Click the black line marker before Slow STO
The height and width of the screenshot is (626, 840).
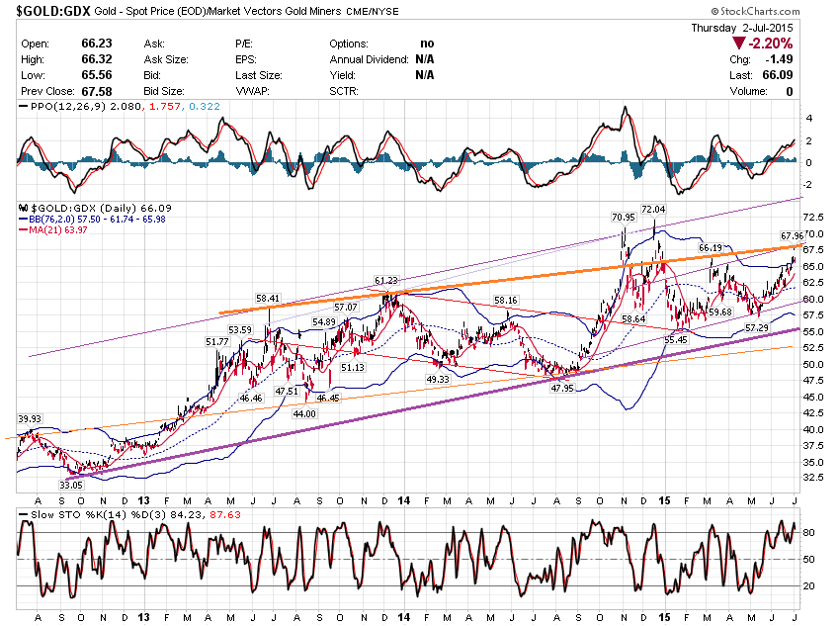tap(23, 514)
